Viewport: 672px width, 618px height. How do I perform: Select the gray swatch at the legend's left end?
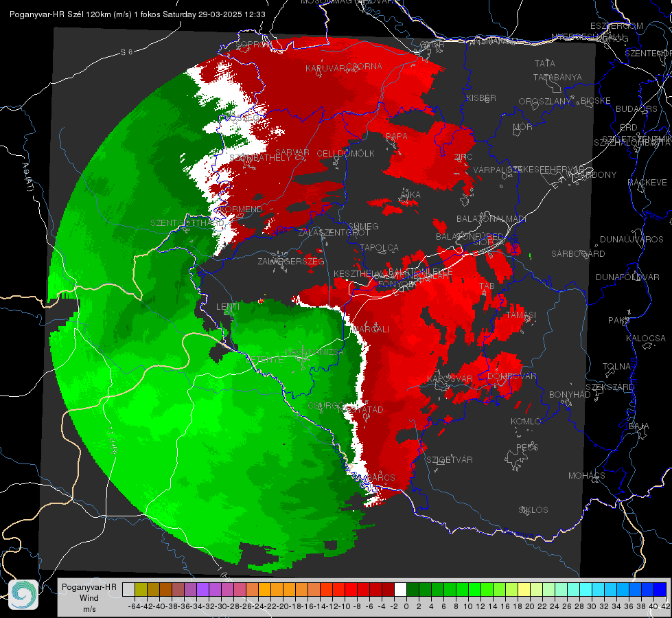[x=128, y=589]
